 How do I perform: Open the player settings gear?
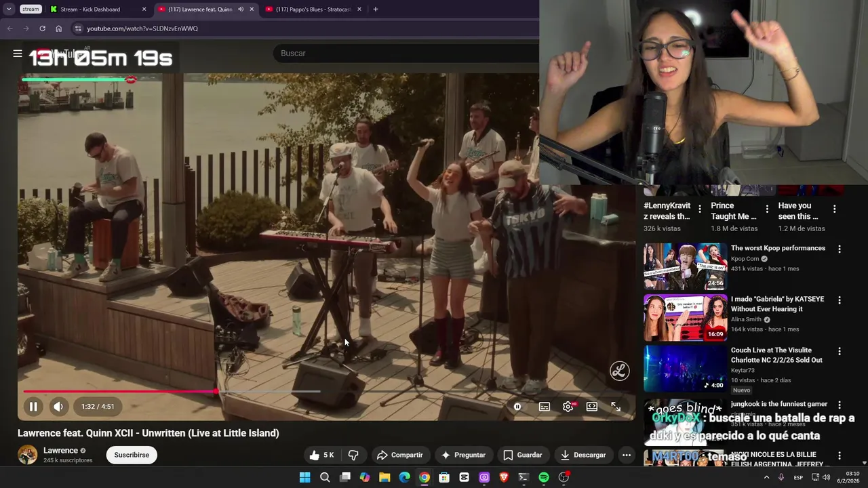coord(568,407)
